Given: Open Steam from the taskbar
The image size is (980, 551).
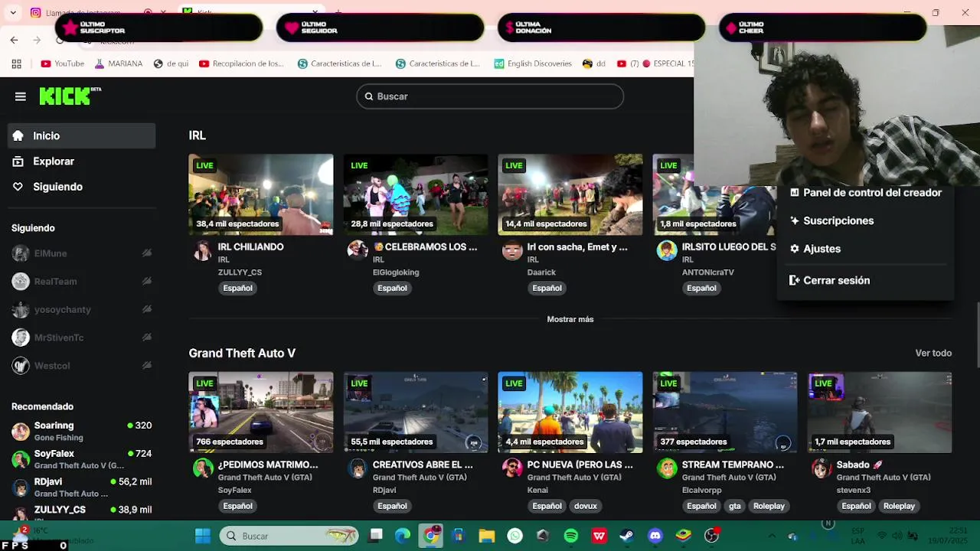Looking at the screenshot, I should tap(626, 536).
